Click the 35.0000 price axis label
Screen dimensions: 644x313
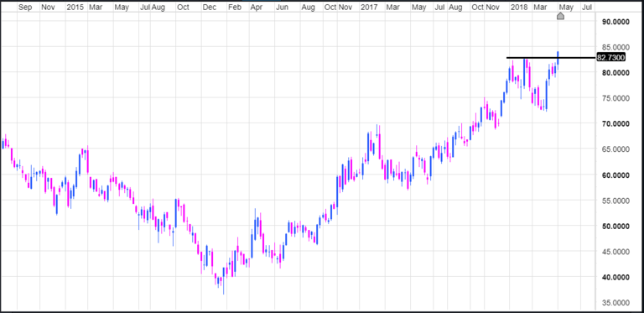pyautogui.click(x=615, y=303)
